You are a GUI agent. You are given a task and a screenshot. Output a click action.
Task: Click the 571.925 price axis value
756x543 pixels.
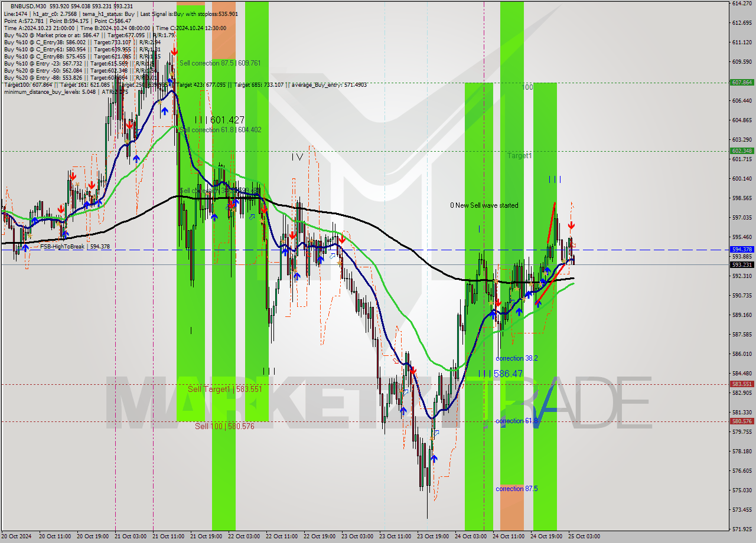coord(741,529)
